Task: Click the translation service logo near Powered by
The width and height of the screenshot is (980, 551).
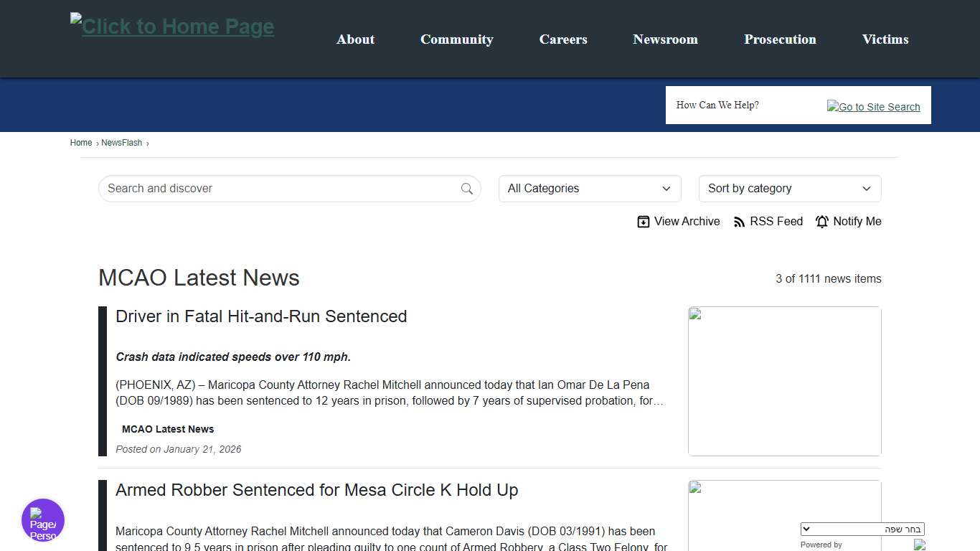Action: click(920, 545)
